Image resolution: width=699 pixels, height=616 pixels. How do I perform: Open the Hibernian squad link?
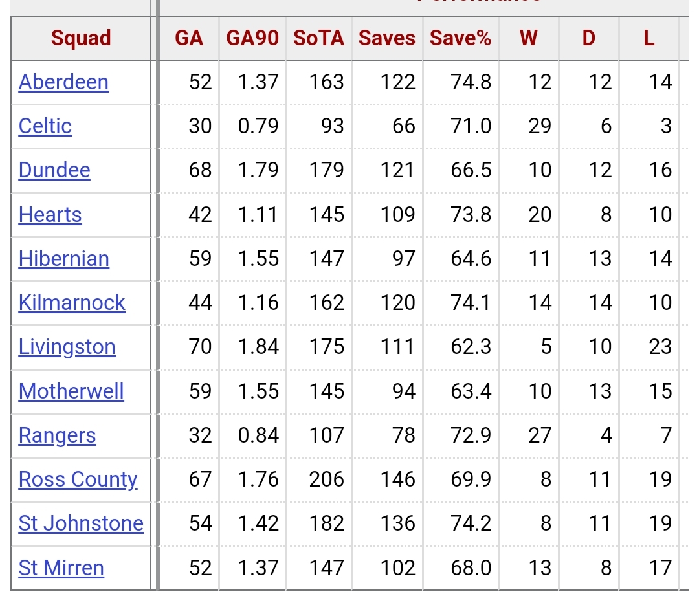pyautogui.click(x=63, y=259)
